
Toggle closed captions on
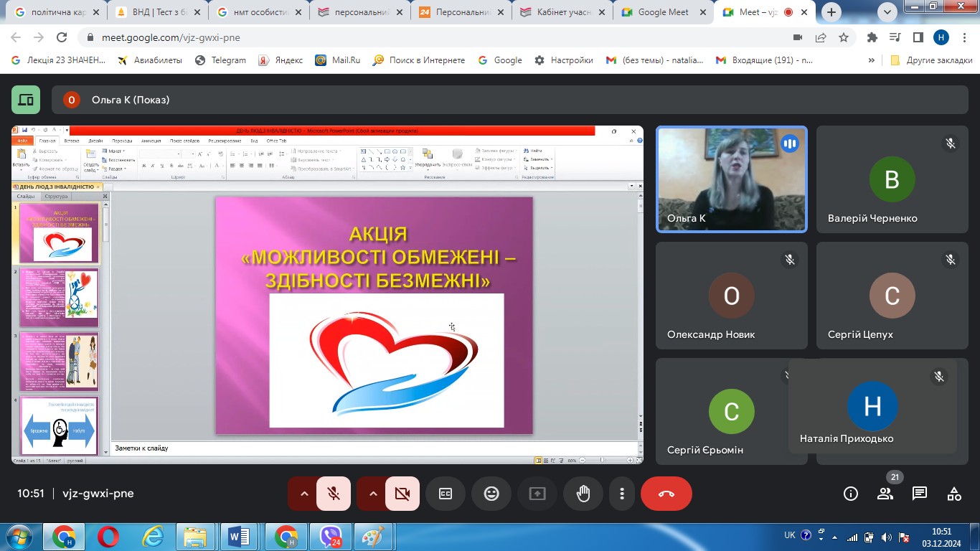coord(446,494)
